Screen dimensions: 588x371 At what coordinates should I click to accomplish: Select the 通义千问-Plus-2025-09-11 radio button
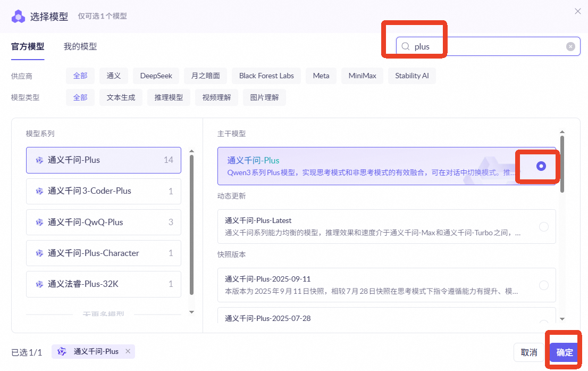(x=543, y=285)
